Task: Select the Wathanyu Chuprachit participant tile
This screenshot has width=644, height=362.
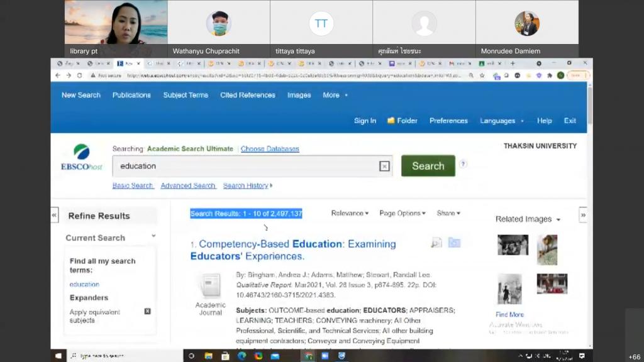Action: coord(219,28)
